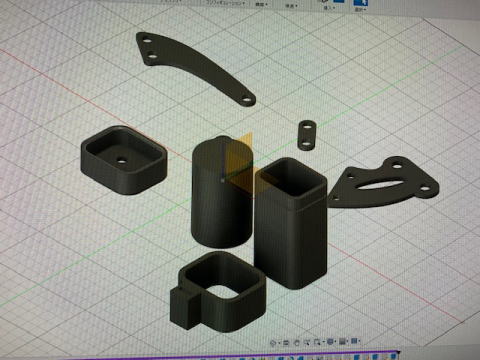Select the Zoom magnifier tool
The width and height of the screenshot is (480, 360).
click(307, 342)
